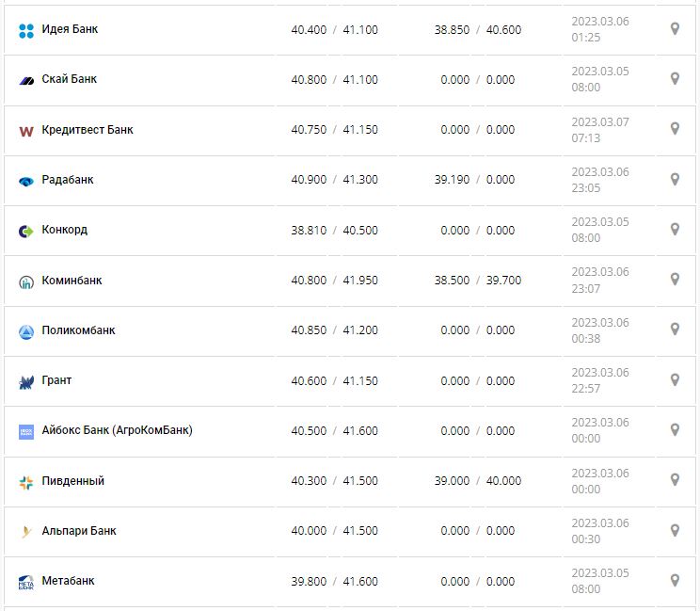Image resolution: width=700 pixels, height=611 pixels.
Task: Click the map pin for Грант
Action: (675, 380)
